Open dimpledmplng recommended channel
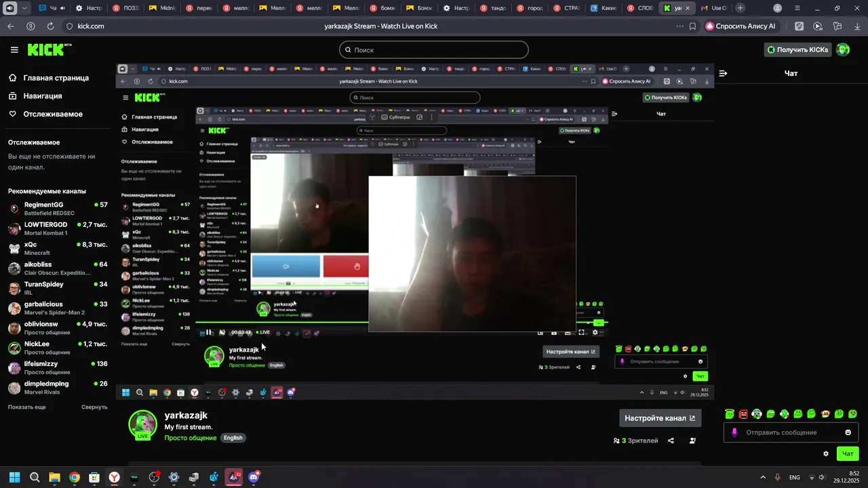This screenshot has height=488, width=868. (x=58, y=388)
